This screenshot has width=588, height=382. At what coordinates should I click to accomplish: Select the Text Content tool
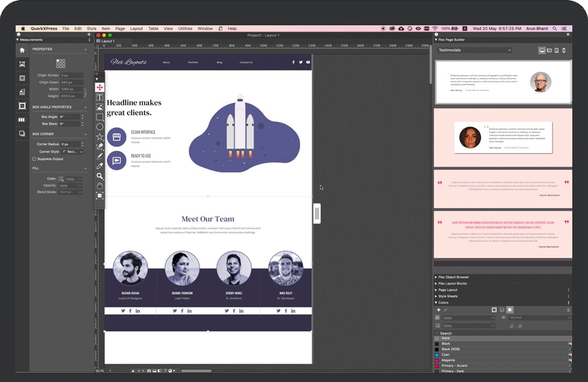tap(100, 97)
